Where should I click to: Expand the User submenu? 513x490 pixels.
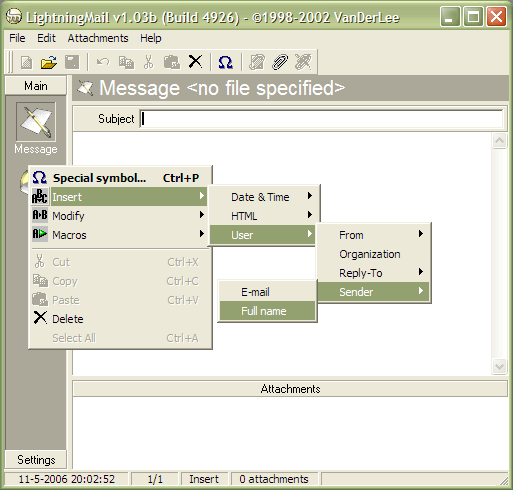(263, 235)
